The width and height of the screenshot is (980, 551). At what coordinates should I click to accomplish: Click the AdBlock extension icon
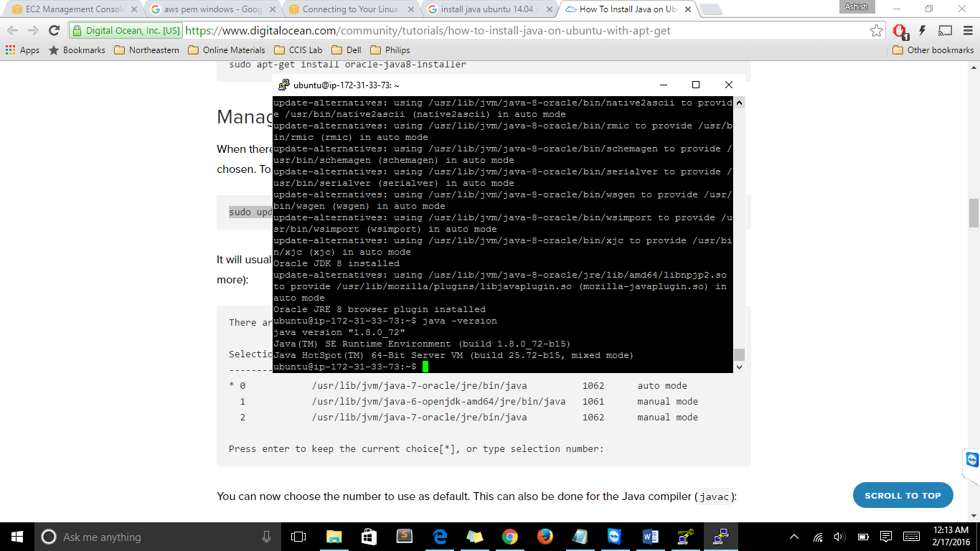900,31
